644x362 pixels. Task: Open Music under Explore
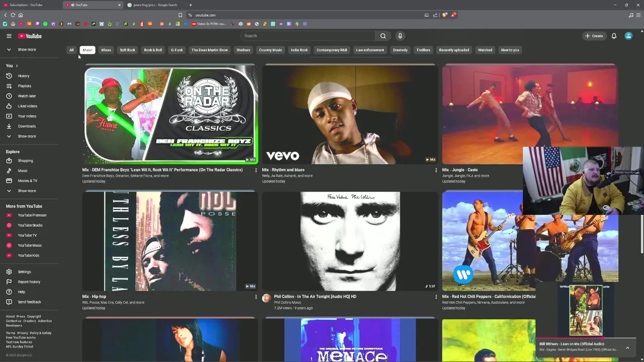coord(23,171)
